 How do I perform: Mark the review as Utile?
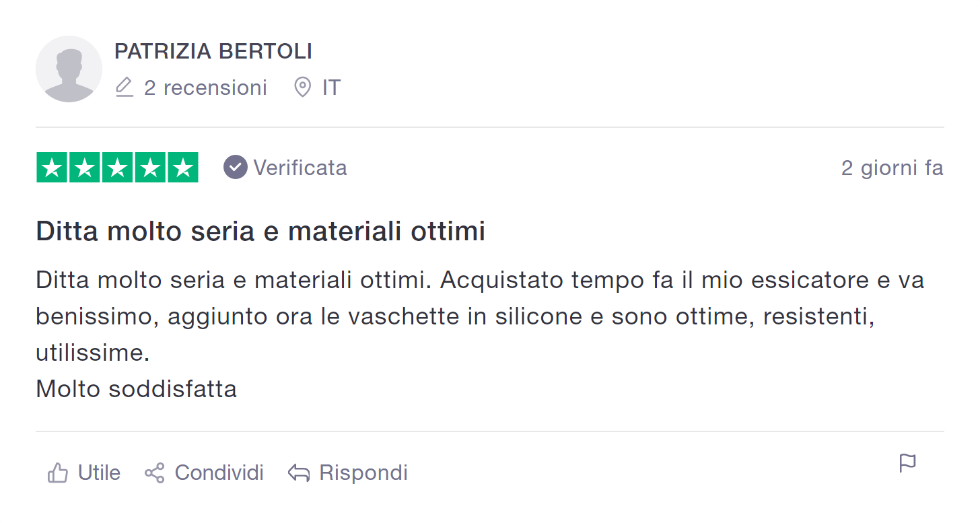pyautogui.click(x=99, y=473)
